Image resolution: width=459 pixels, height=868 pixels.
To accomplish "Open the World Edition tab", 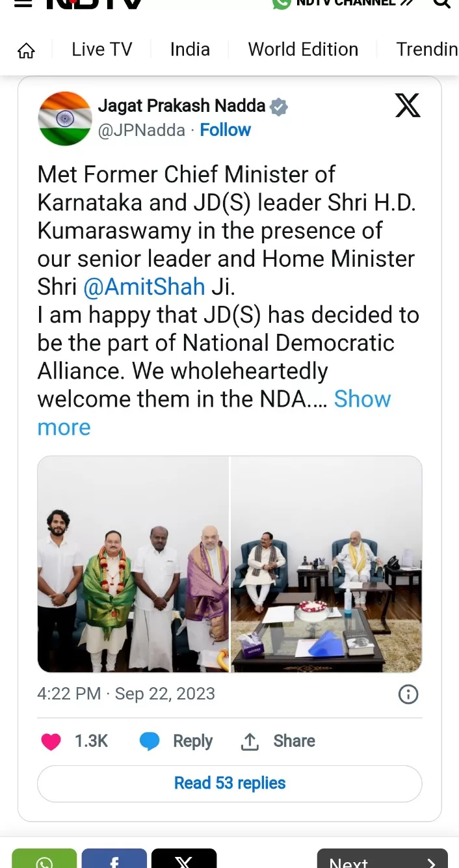I will pos(303,49).
